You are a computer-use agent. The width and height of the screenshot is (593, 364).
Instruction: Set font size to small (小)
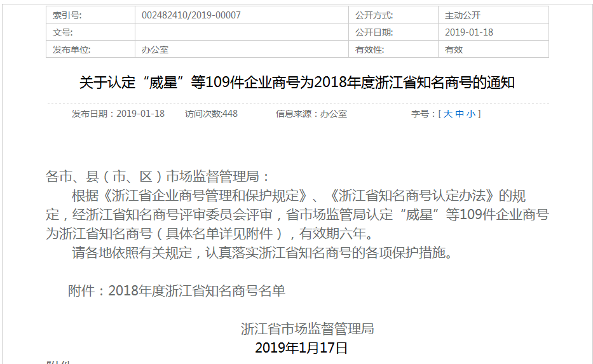click(x=470, y=114)
